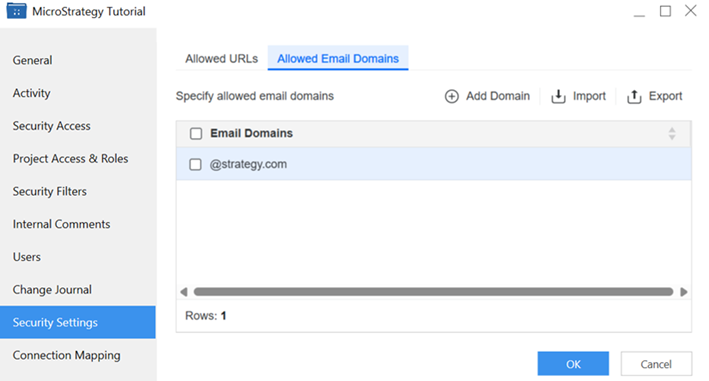
Task: Click the left arrow of horizontal scrollbar
Action: (x=184, y=292)
